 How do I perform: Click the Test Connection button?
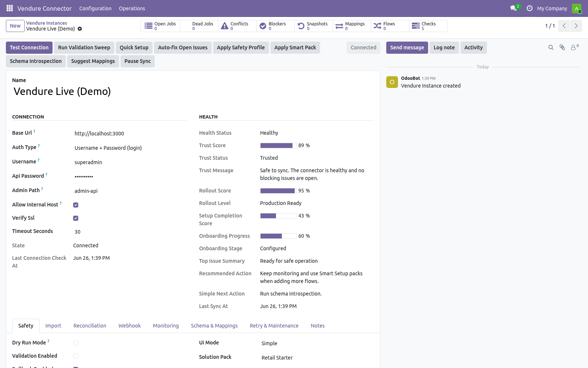pos(29,47)
